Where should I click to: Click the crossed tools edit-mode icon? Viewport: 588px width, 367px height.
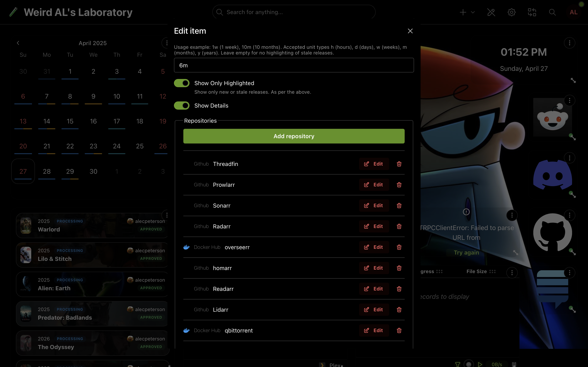pyautogui.click(x=491, y=12)
